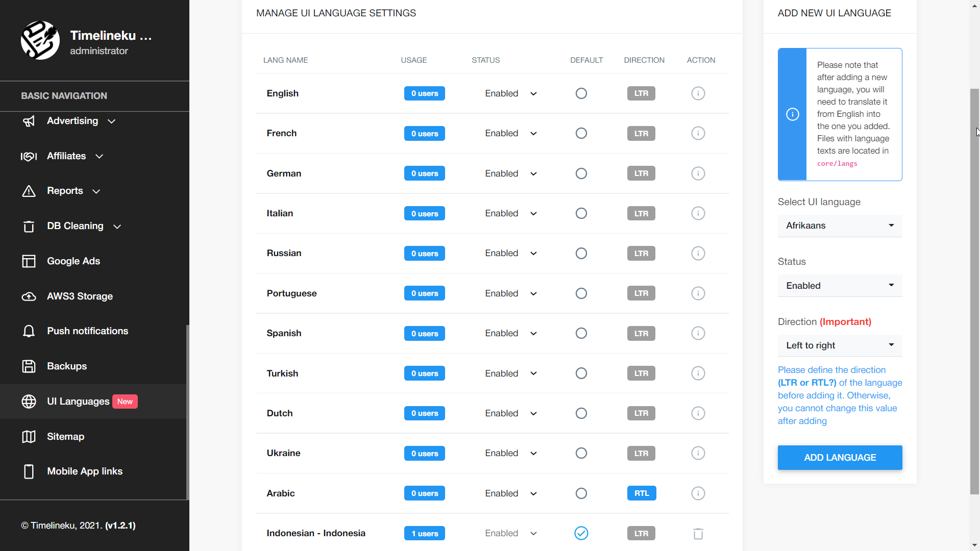Click the Affiliates handshake icon
Screen dimensions: 980x551
point(29,157)
